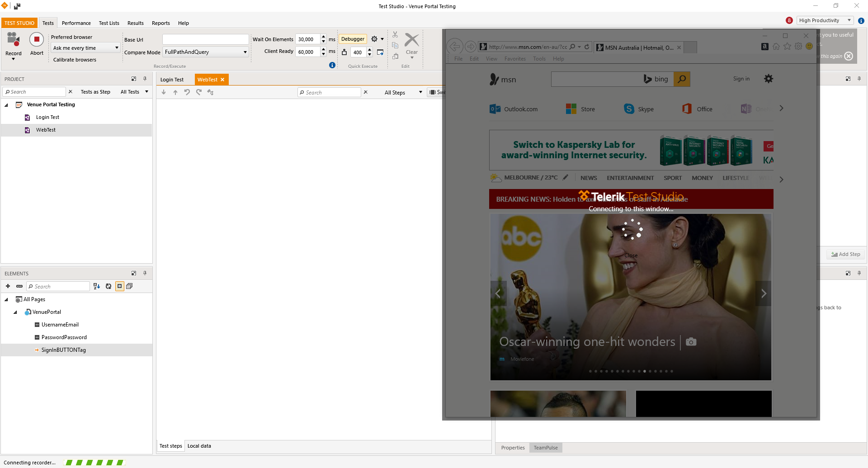Open the Compare Mode FullPathAndQuery dropdown
This screenshot has height=468, width=868.
coord(206,52)
